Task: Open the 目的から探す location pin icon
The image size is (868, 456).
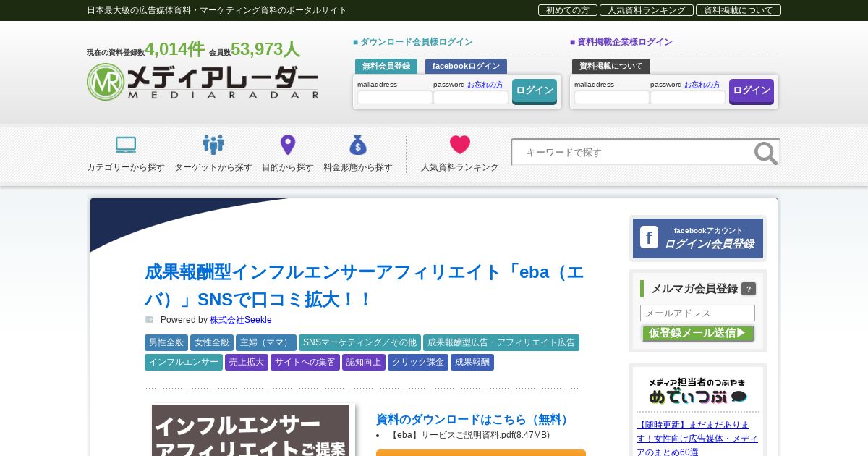Action: point(288,145)
